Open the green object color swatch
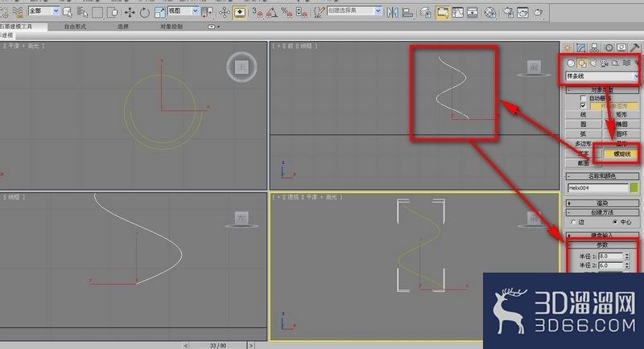The height and width of the screenshot is (349, 644). [634, 188]
